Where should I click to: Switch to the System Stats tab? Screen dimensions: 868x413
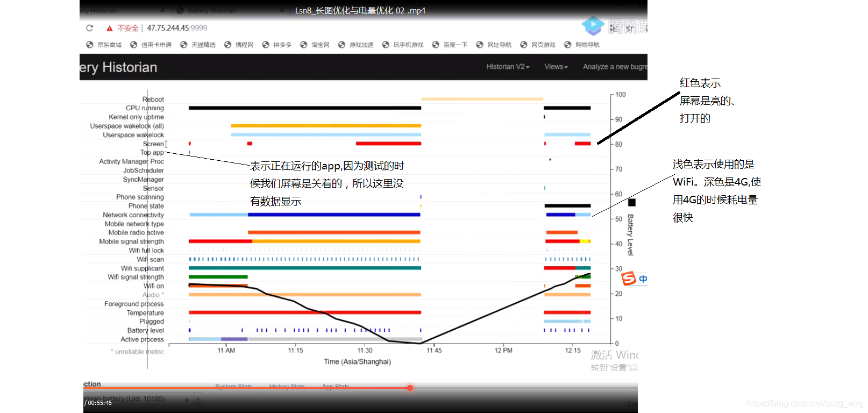[x=233, y=387]
